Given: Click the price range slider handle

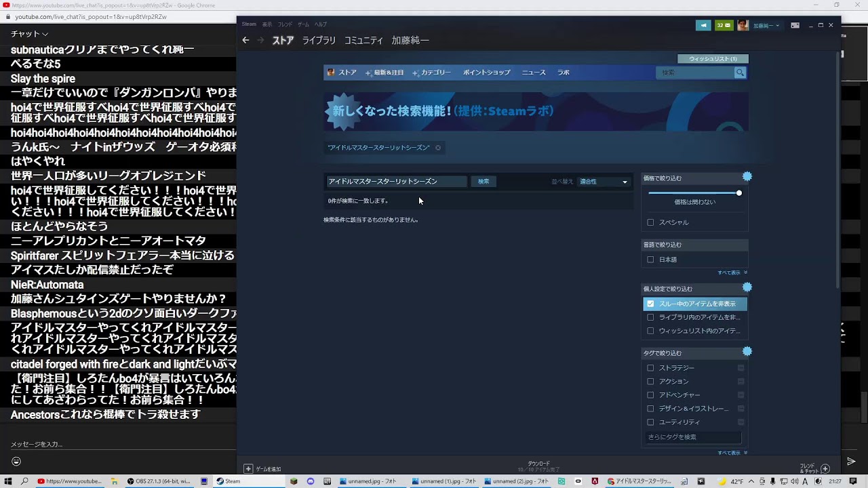Looking at the screenshot, I should pyautogui.click(x=739, y=193).
